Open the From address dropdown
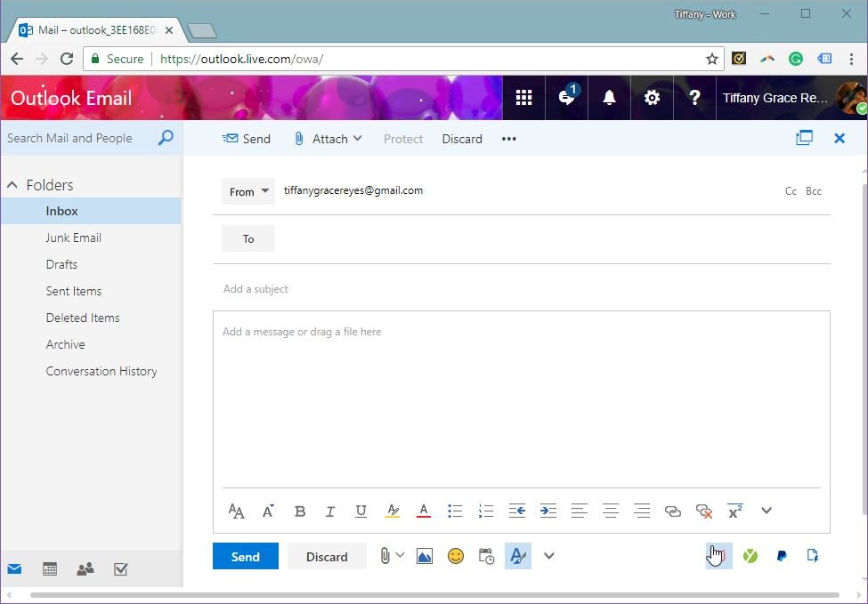This screenshot has width=868, height=604. click(248, 191)
